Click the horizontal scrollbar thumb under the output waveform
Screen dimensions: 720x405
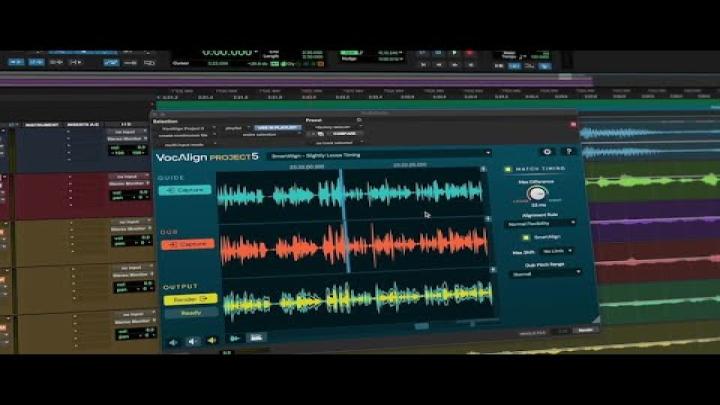(x=422, y=326)
